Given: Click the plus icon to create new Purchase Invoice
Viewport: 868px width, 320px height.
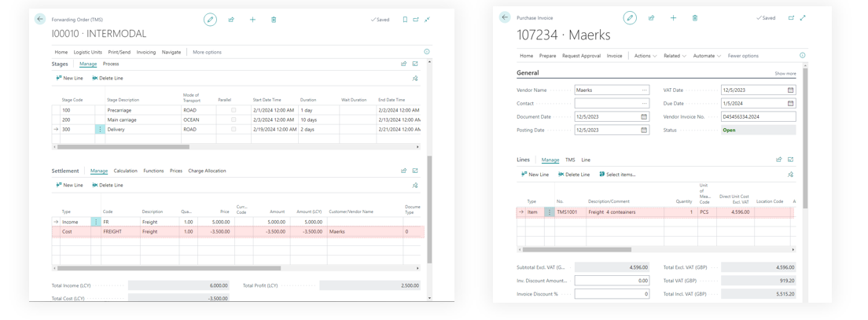Looking at the screenshot, I should point(673,17).
